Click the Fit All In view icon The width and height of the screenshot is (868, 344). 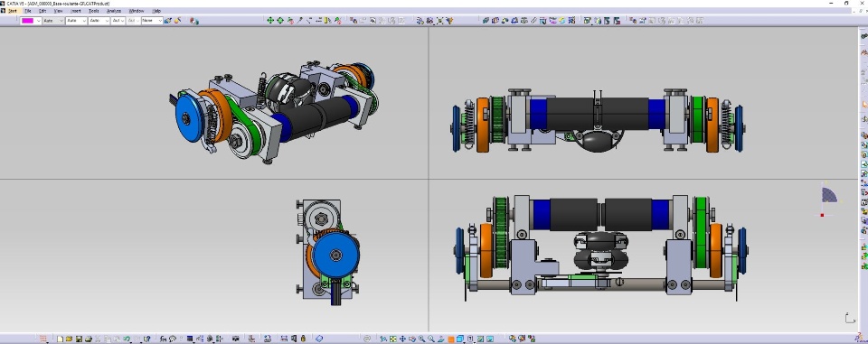(x=393, y=339)
